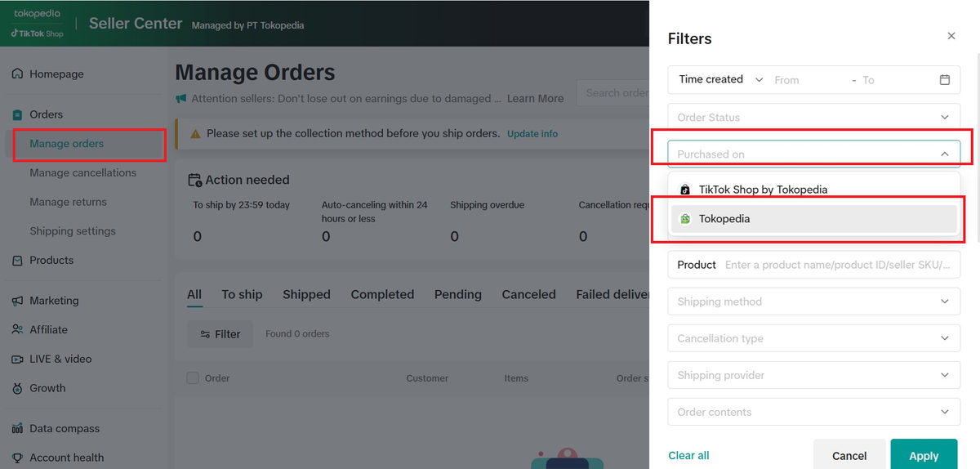This screenshot has height=469, width=980.
Task: Click the Seller Center title
Action: [x=136, y=24]
